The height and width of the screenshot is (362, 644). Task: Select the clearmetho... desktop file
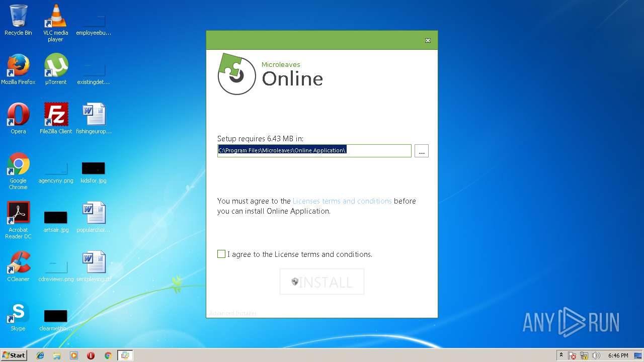pos(55,319)
